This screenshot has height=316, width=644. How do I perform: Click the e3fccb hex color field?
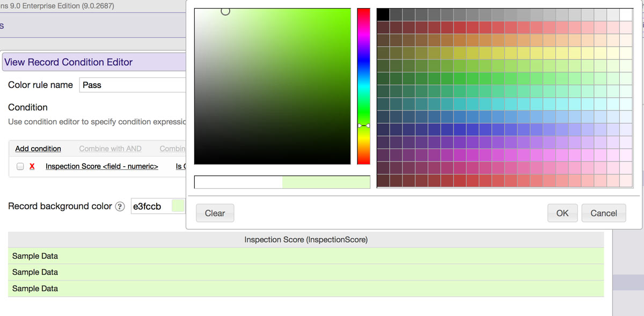pos(151,207)
